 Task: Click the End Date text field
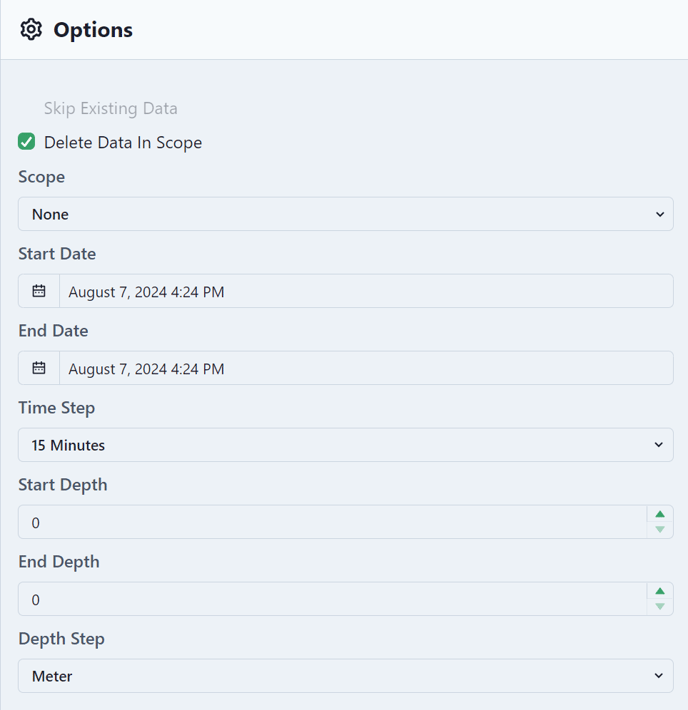pyautogui.click(x=366, y=368)
